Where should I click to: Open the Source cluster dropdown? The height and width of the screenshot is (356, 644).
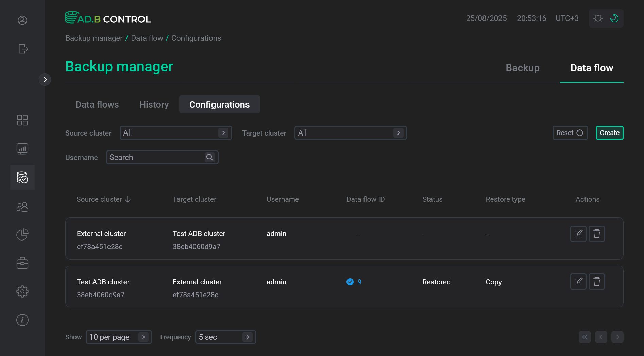click(x=175, y=133)
